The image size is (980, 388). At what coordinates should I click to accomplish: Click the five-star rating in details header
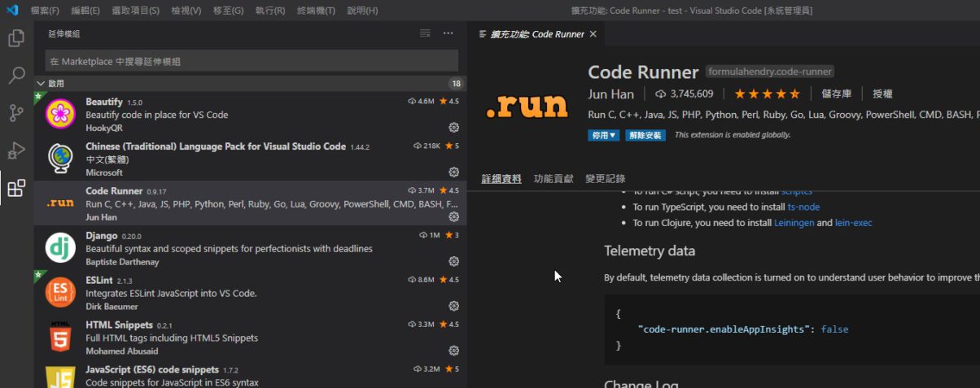(x=768, y=94)
